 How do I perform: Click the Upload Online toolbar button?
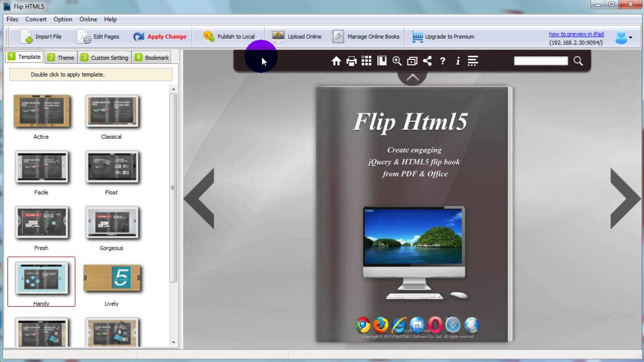coord(296,37)
